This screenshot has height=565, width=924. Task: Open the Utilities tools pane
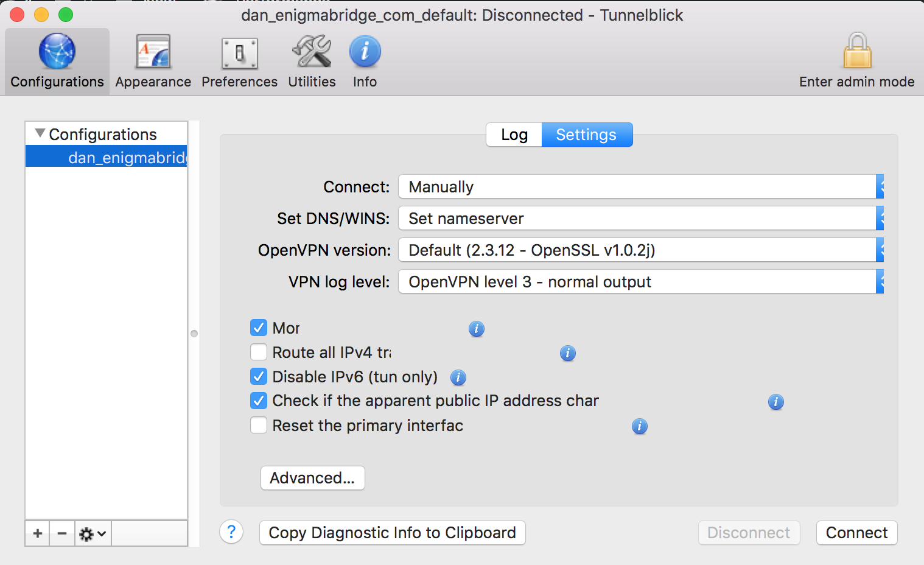pyautogui.click(x=312, y=61)
